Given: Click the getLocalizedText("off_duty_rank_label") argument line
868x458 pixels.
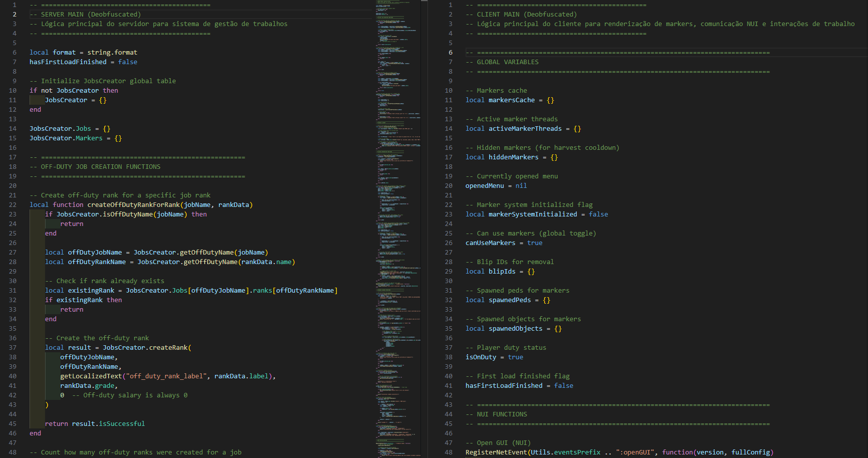Looking at the screenshot, I should point(168,376).
